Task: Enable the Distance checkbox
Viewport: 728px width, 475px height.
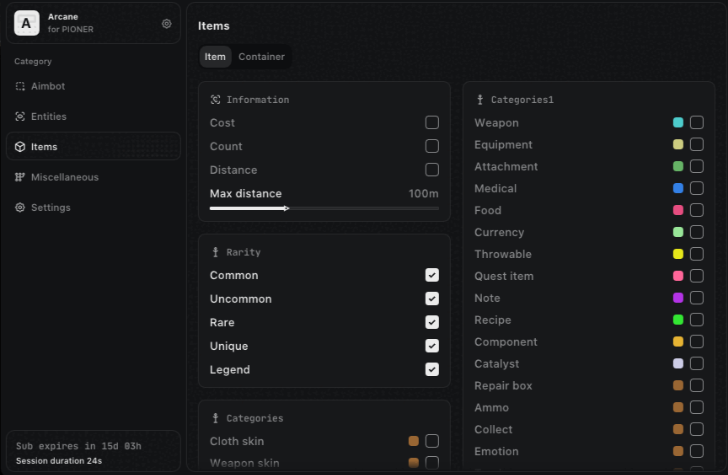Action: click(432, 170)
